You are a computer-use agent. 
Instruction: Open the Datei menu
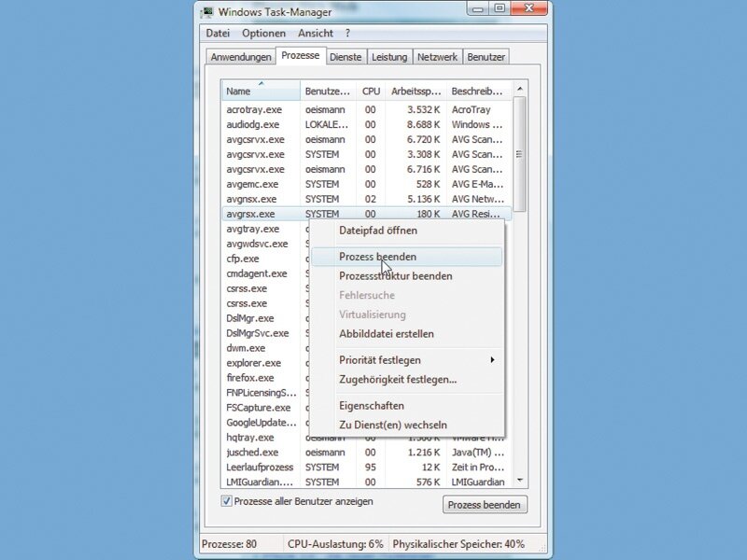tap(217, 33)
